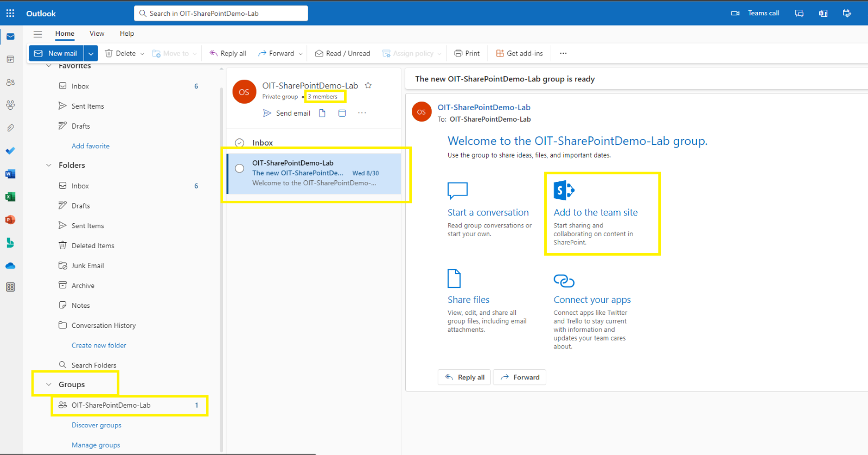Open PowerPoint from the app rail
Screen dimensions: 868x455
10,220
